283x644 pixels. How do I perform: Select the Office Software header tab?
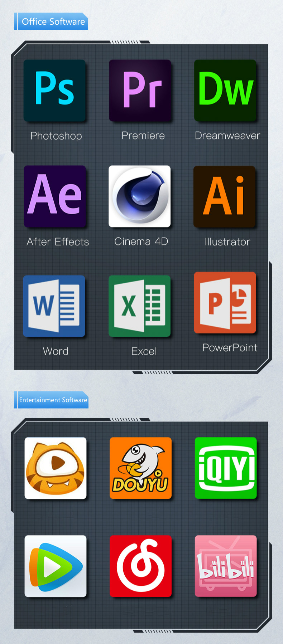pyautogui.click(x=51, y=21)
